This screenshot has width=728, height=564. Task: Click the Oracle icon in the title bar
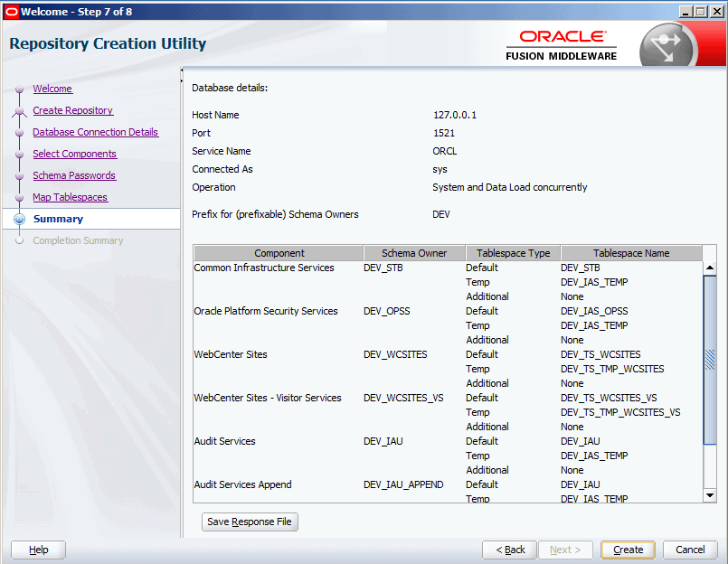tap(12, 11)
